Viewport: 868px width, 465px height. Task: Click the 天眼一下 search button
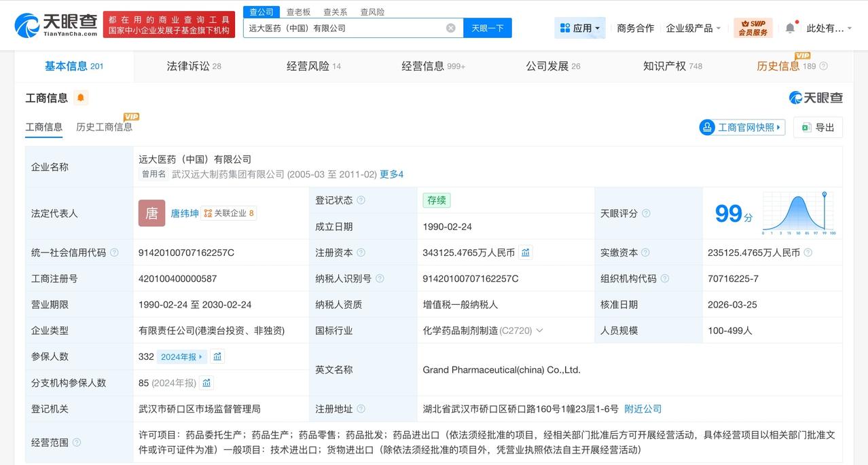[488, 27]
